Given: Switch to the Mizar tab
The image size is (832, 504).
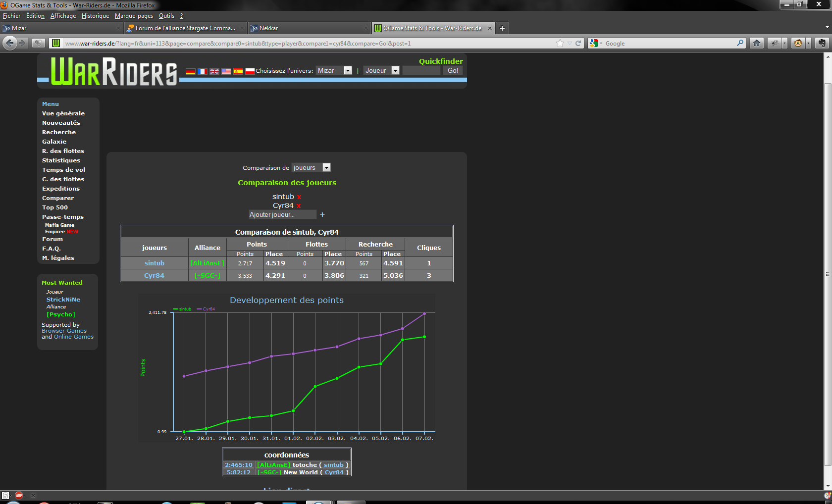Looking at the screenshot, I should coord(61,28).
